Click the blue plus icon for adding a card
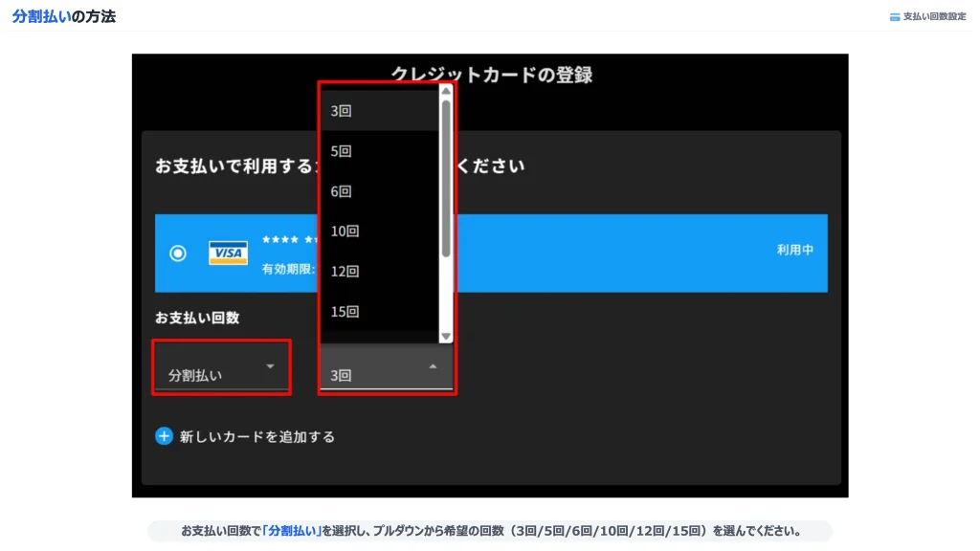 (x=164, y=436)
